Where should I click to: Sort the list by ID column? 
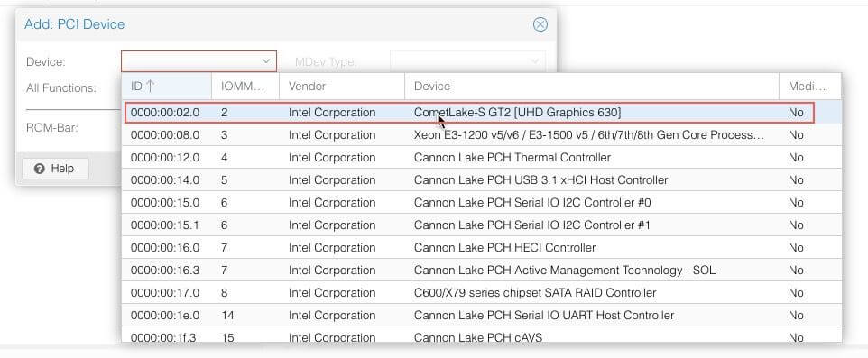coord(166,87)
